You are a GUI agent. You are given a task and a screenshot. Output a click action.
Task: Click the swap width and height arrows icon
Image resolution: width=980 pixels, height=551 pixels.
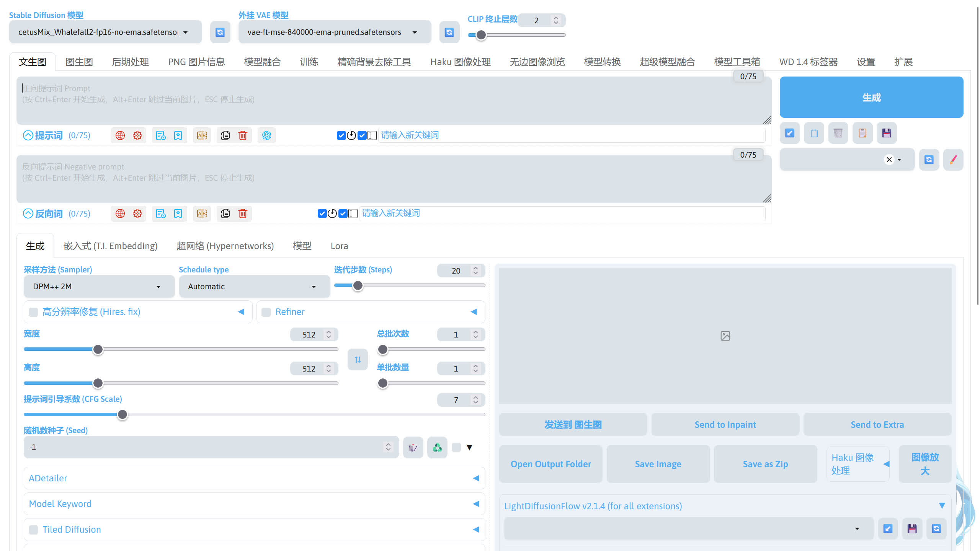pyautogui.click(x=358, y=359)
